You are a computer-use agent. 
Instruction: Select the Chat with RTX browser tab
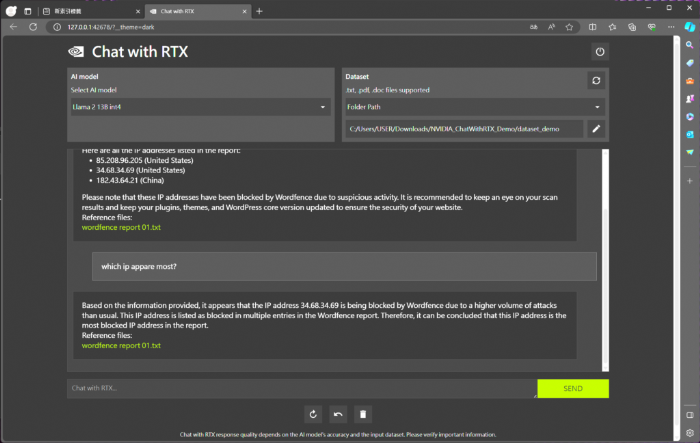click(198, 11)
